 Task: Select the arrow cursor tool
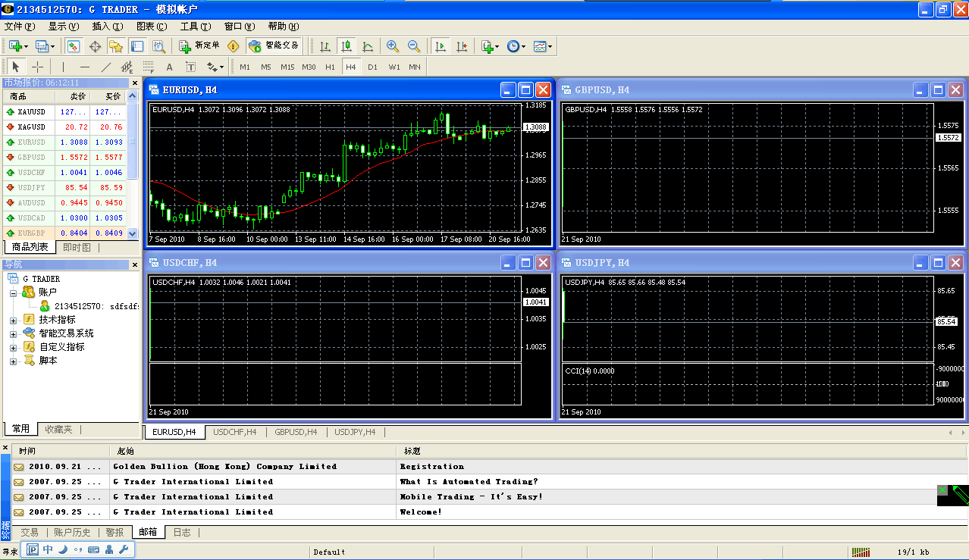(16, 67)
